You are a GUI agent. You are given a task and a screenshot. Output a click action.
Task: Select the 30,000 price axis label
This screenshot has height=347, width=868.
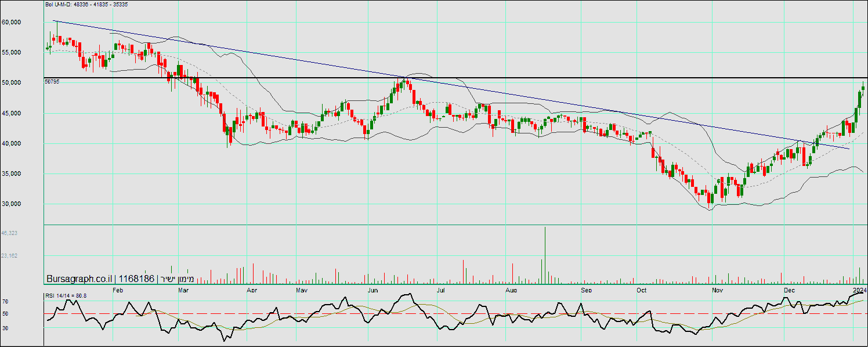[12, 204]
